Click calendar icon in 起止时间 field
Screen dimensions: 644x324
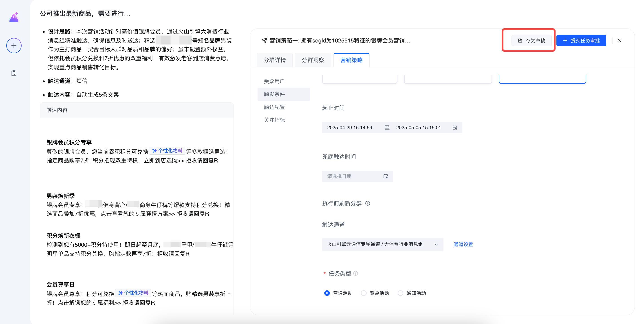coord(455,128)
